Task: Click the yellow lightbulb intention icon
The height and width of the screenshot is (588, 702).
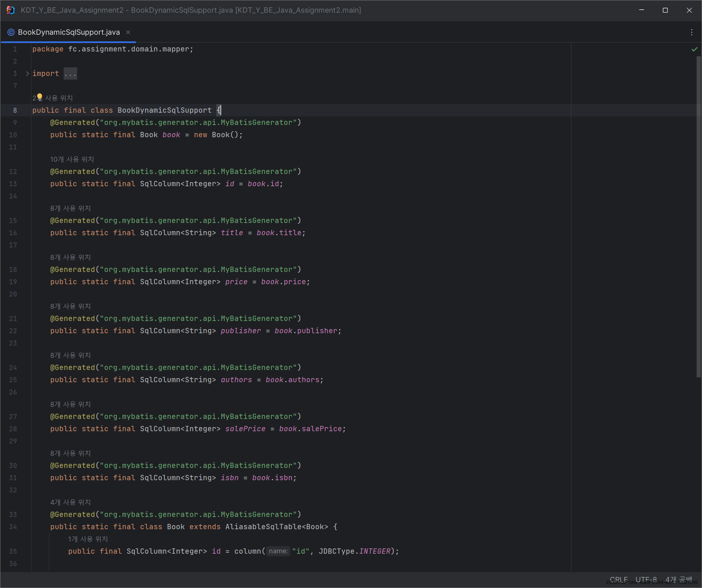Action: pos(40,97)
